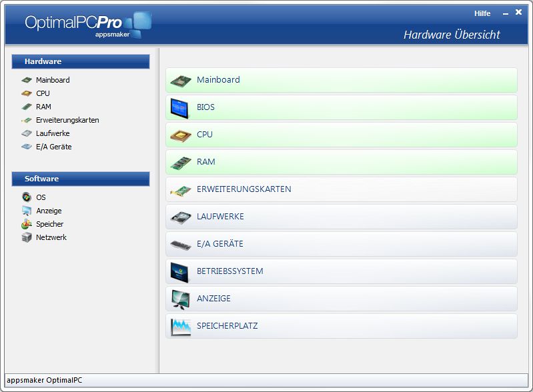This screenshot has width=533, height=392.
Task: Click the Erweiterungskarten icon in the sidebar
Action: 27,120
